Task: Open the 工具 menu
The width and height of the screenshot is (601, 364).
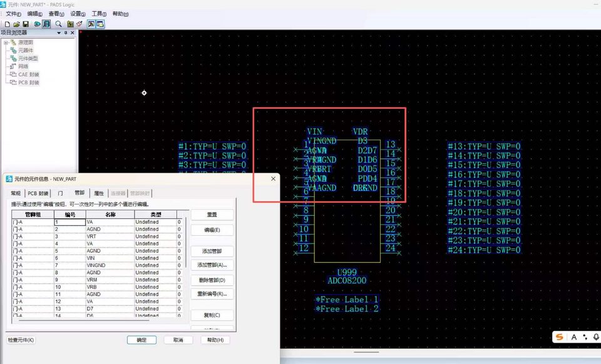Action: 99,14
